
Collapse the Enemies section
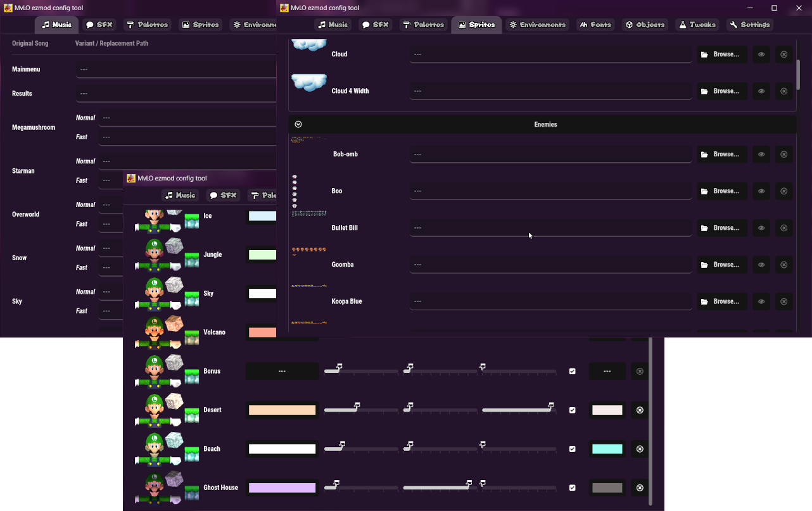[298, 125]
